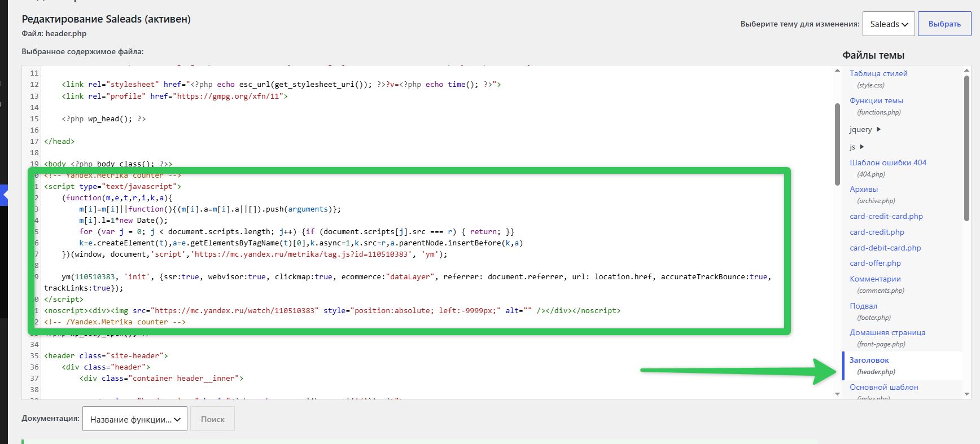Click the m[i].l=1*new Date() line

(124, 220)
